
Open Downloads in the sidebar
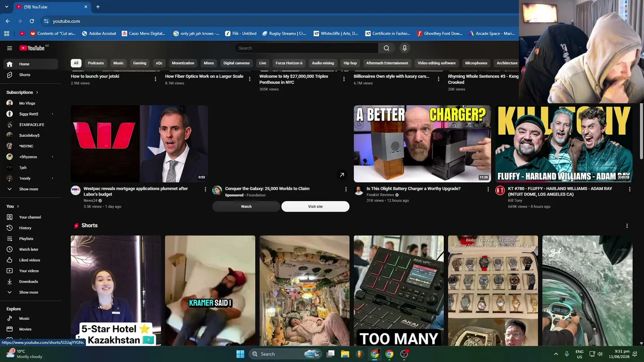[30, 282]
